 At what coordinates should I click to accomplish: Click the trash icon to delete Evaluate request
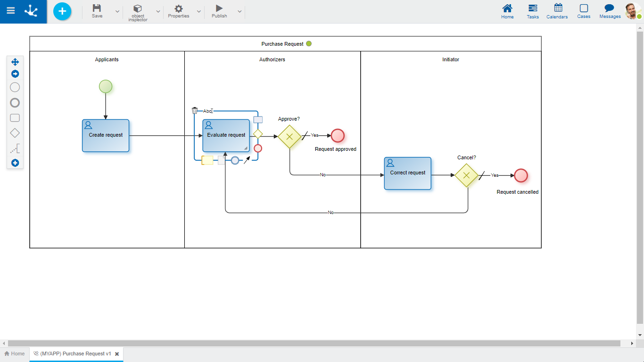(195, 110)
